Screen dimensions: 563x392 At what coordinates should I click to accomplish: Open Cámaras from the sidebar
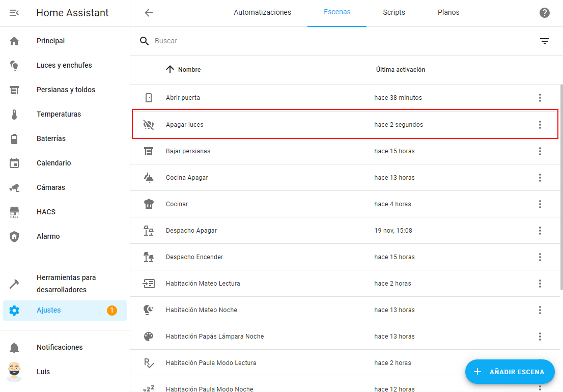(x=51, y=187)
